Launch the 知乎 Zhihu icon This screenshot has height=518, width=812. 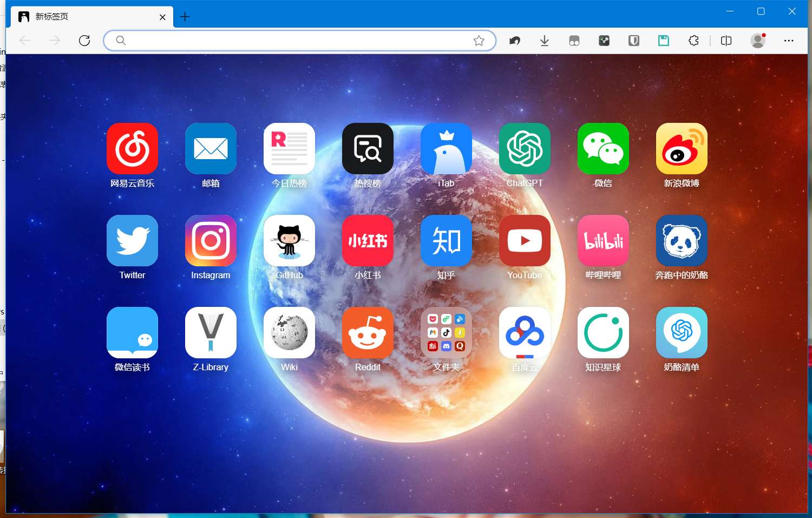click(446, 240)
